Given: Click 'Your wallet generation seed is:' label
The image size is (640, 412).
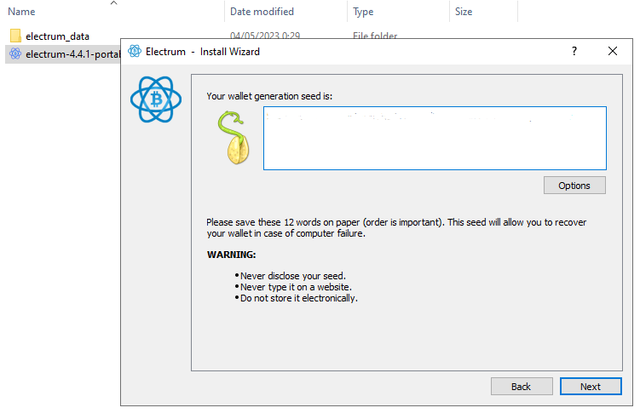Looking at the screenshot, I should (269, 96).
